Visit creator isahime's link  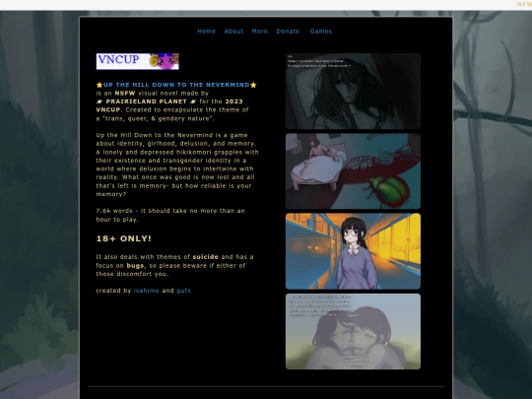pyautogui.click(x=146, y=291)
